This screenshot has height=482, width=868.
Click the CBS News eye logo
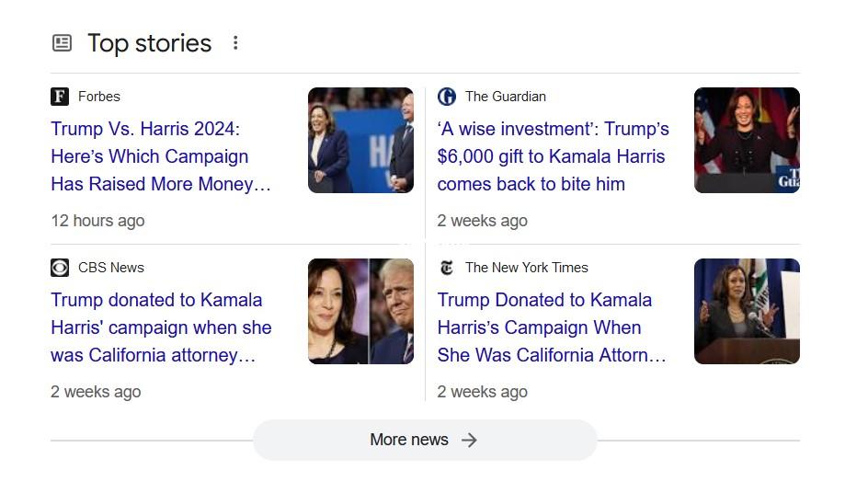click(60, 268)
